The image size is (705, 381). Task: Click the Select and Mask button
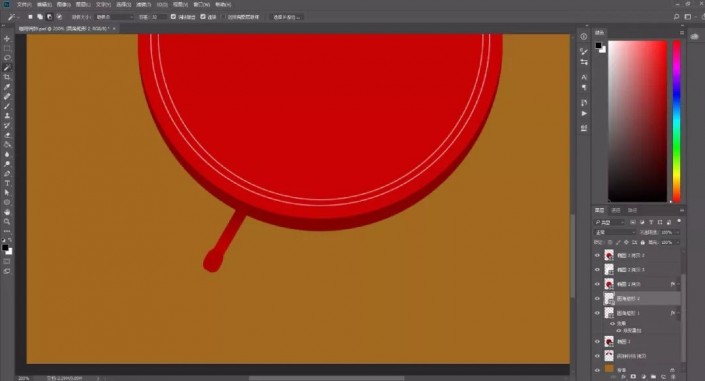coord(286,17)
